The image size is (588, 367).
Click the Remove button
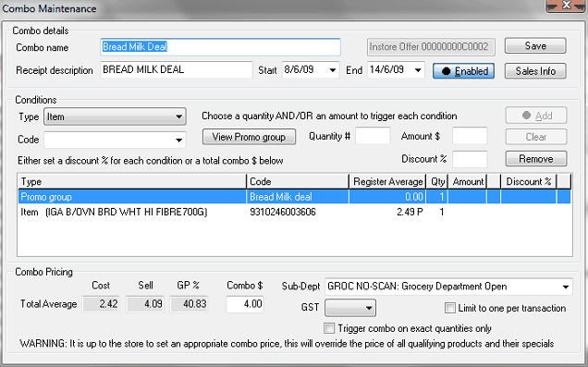(x=536, y=159)
